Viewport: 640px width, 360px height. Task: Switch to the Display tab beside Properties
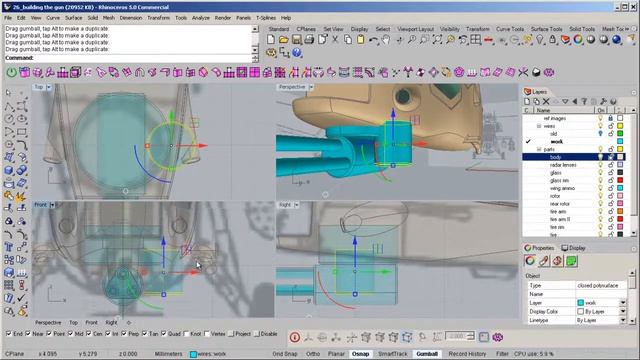click(573, 248)
